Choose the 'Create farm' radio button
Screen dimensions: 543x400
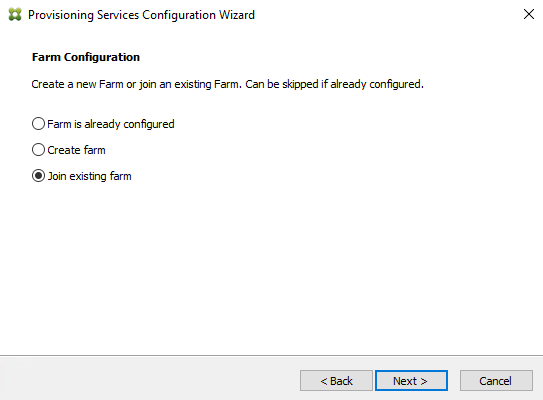[38, 150]
